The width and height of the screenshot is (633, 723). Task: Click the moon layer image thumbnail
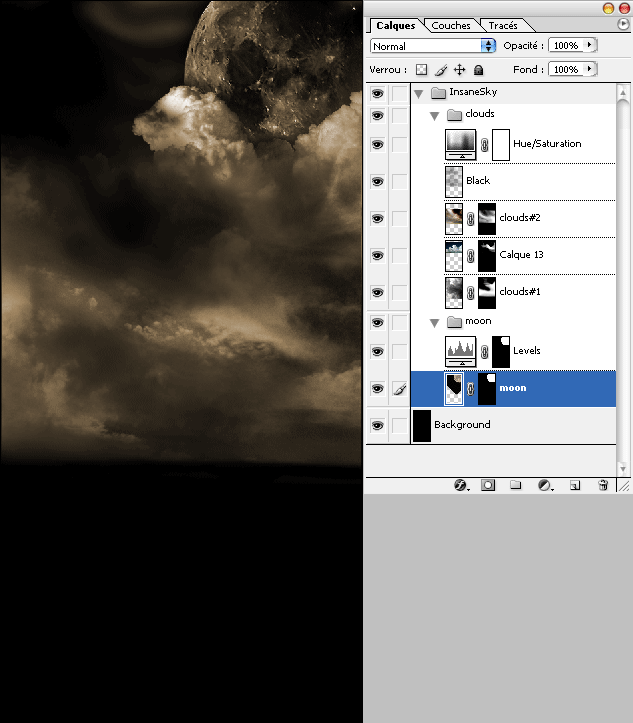[454, 389]
